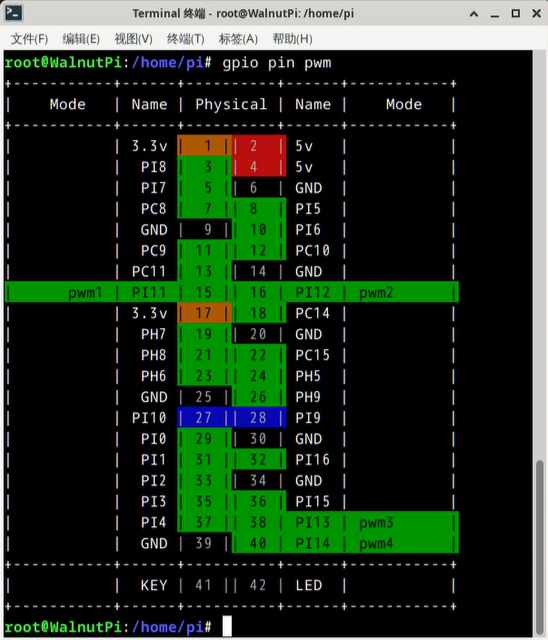Click the 'PI3' pin name
This screenshot has width=548, height=640.
point(154,501)
